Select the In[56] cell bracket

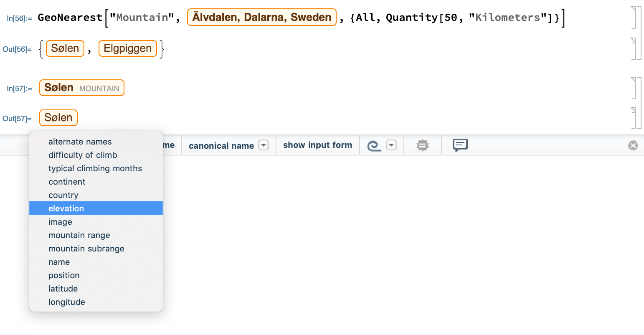(634, 18)
